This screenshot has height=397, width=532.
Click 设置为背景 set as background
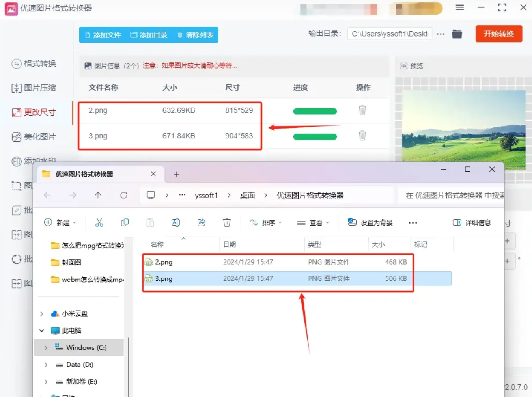pos(370,223)
